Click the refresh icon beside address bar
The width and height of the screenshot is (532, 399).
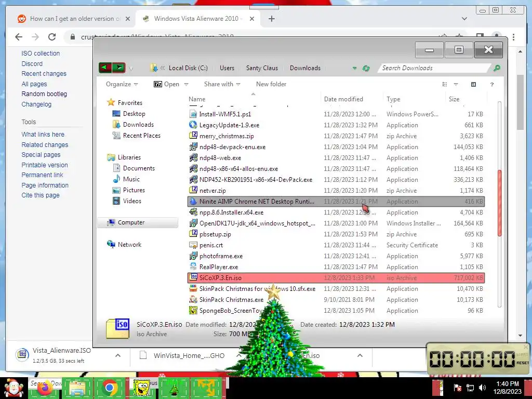coord(366,68)
